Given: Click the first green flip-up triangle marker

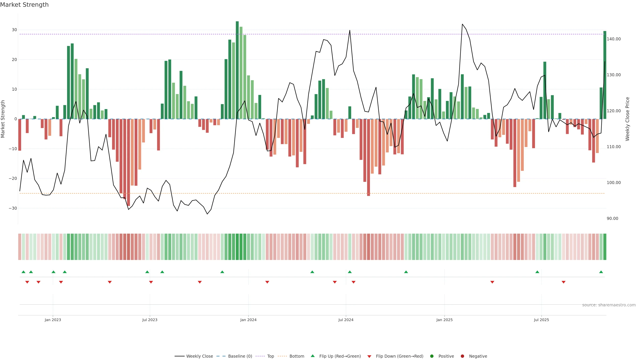Looking at the screenshot, I should (x=23, y=272).
